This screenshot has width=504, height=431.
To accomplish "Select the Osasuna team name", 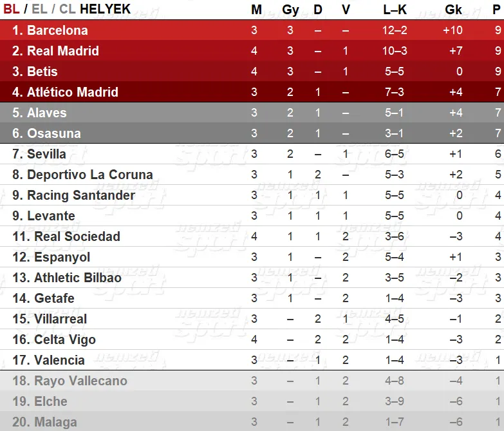I will [53, 133].
